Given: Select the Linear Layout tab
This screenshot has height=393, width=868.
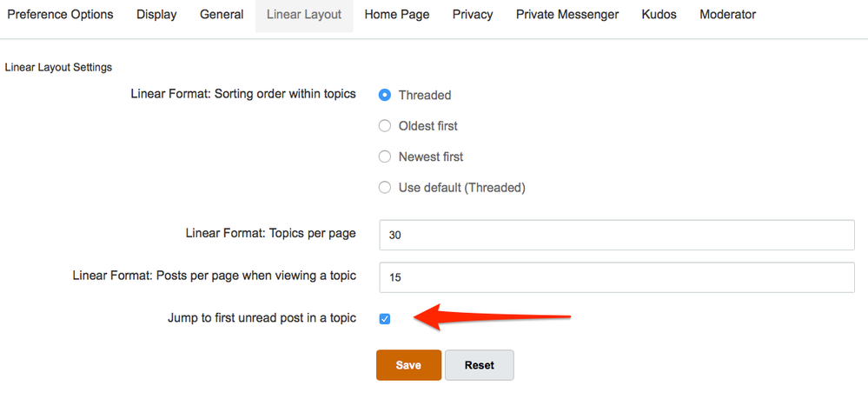Looking at the screenshot, I should tap(304, 15).
